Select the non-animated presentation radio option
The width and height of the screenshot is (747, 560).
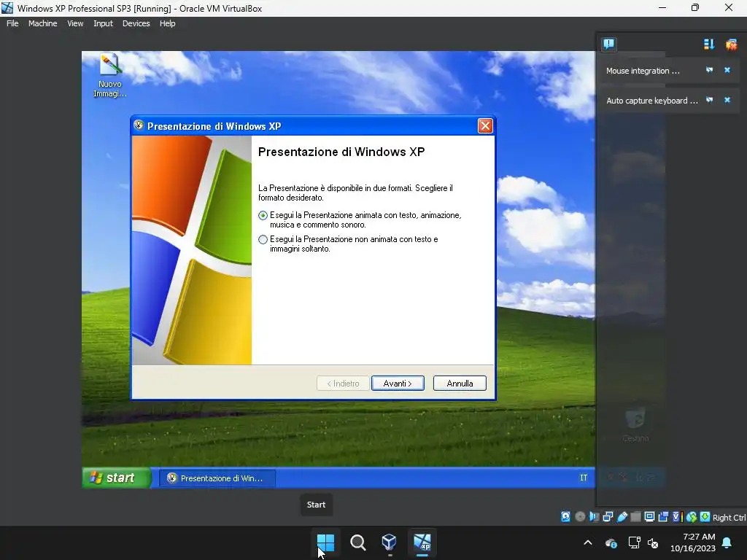(263, 239)
